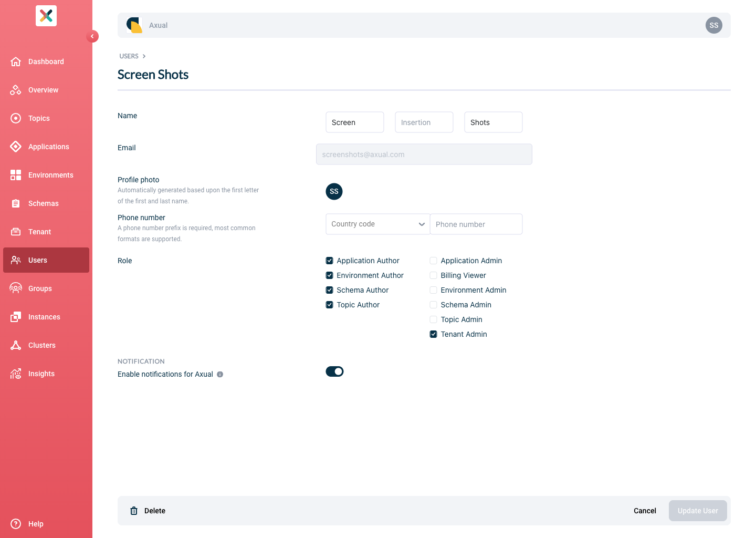Open Dashboard from the sidebar

(x=46, y=61)
